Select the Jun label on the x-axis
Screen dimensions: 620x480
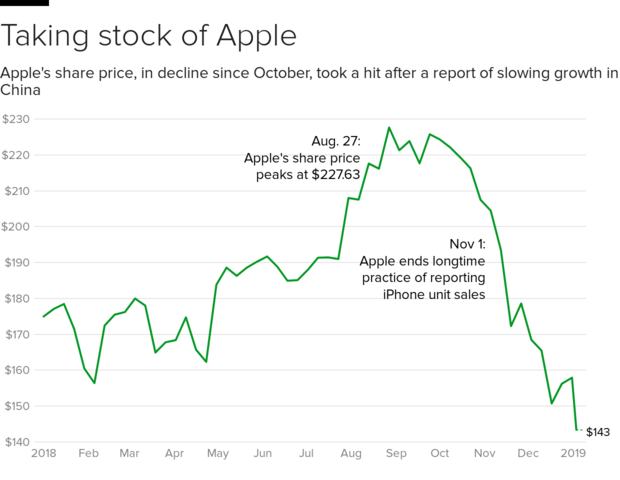262,454
